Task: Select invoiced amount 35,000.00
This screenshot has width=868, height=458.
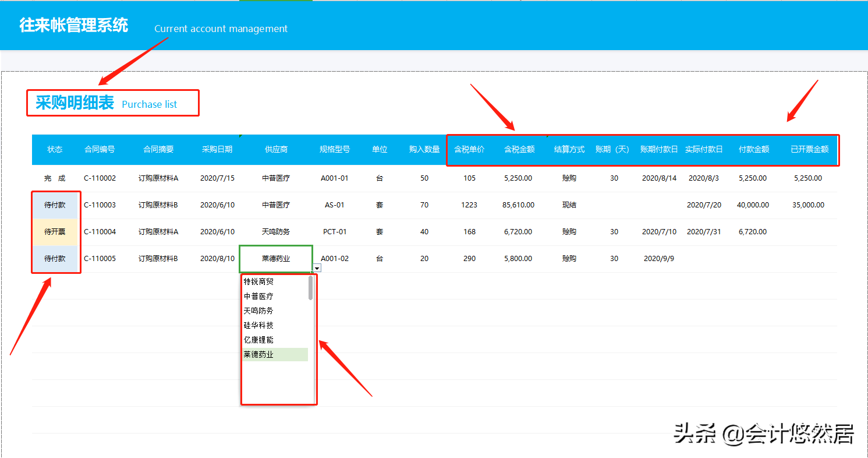Action: point(808,205)
